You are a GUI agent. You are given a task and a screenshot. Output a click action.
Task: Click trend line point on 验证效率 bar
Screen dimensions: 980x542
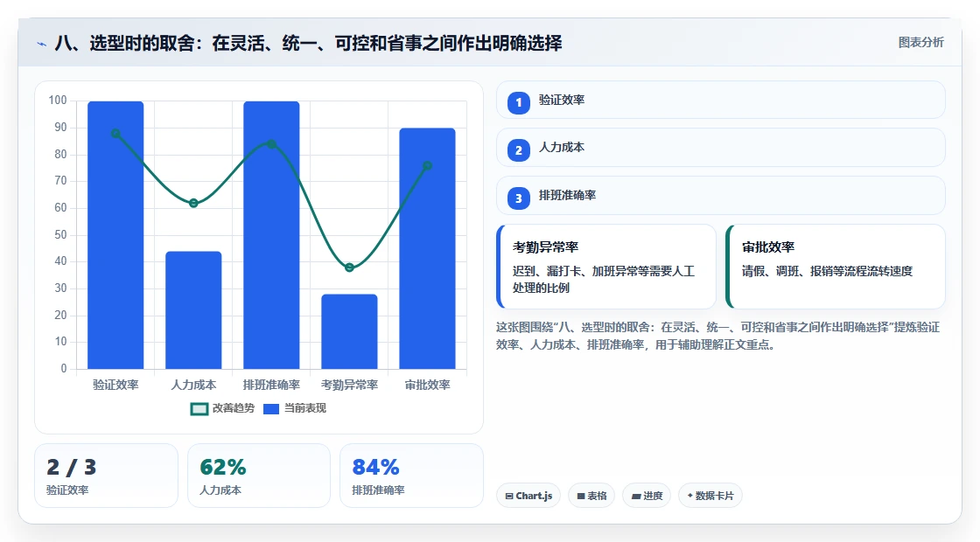[x=115, y=134]
